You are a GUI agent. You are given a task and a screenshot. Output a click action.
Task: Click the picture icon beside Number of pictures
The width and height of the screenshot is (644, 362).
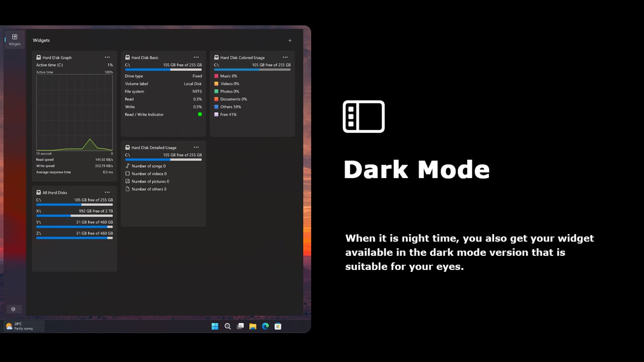(x=128, y=181)
